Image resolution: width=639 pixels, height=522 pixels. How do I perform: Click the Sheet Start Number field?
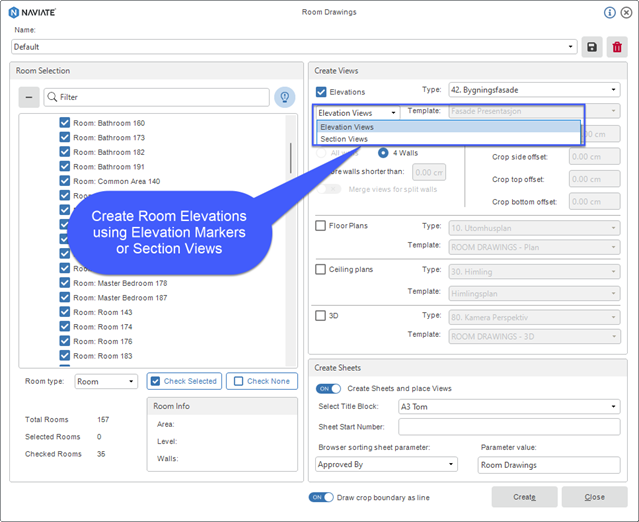[509, 427]
